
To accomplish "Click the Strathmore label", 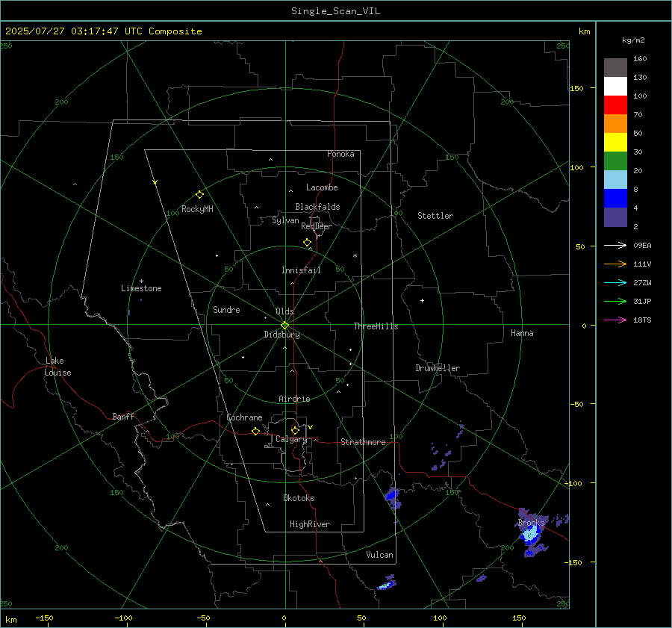I will point(363,442).
